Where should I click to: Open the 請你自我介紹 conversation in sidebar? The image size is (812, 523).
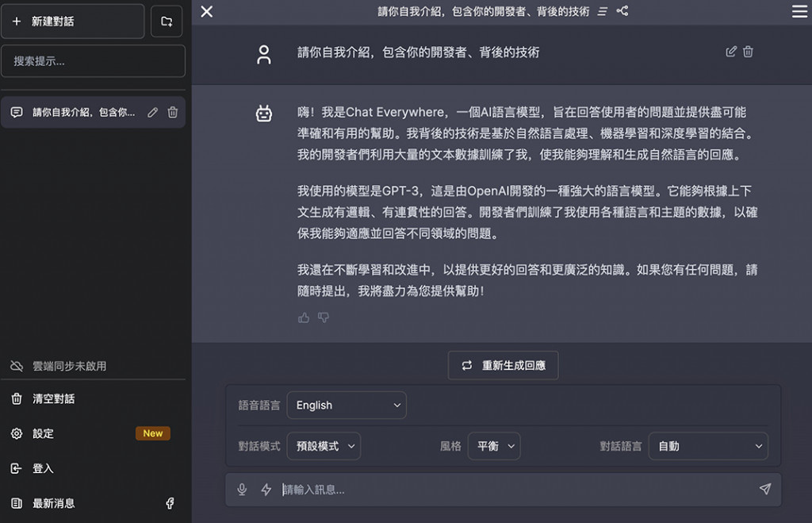[x=83, y=113]
